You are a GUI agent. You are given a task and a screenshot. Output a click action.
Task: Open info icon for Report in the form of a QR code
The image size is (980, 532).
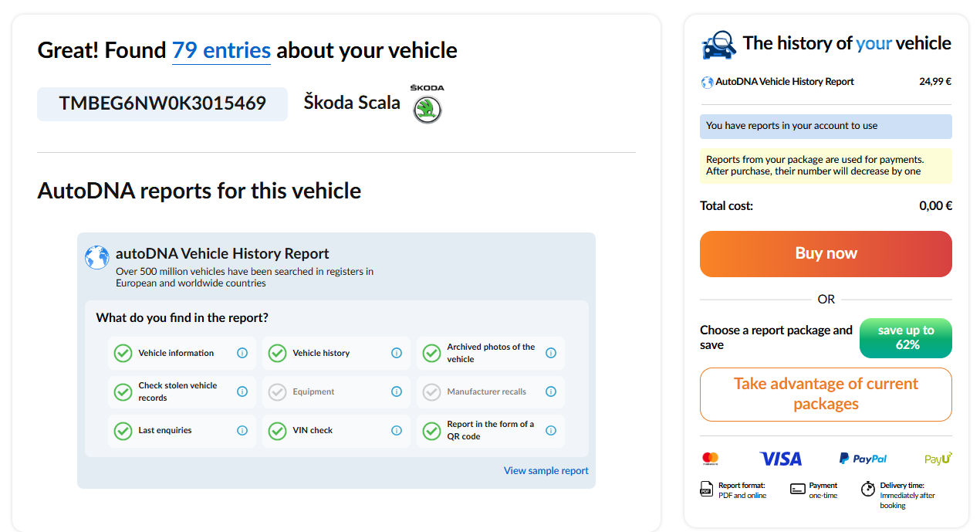pyautogui.click(x=551, y=430)
